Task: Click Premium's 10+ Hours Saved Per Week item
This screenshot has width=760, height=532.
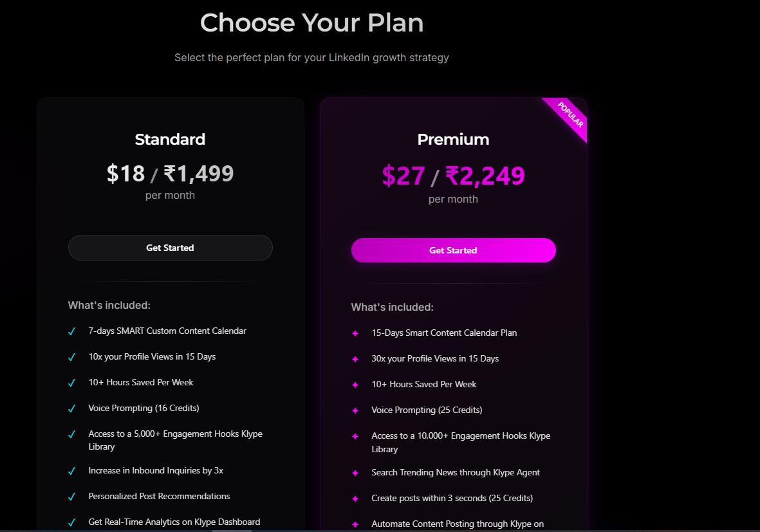Action: pyautogui.click(x=423, y=384)
